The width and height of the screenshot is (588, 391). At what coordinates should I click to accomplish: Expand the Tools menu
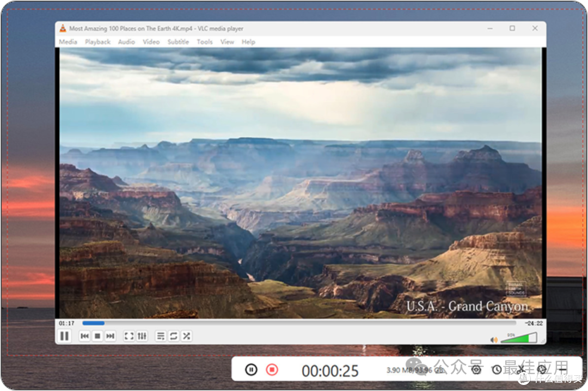(205, 42)
